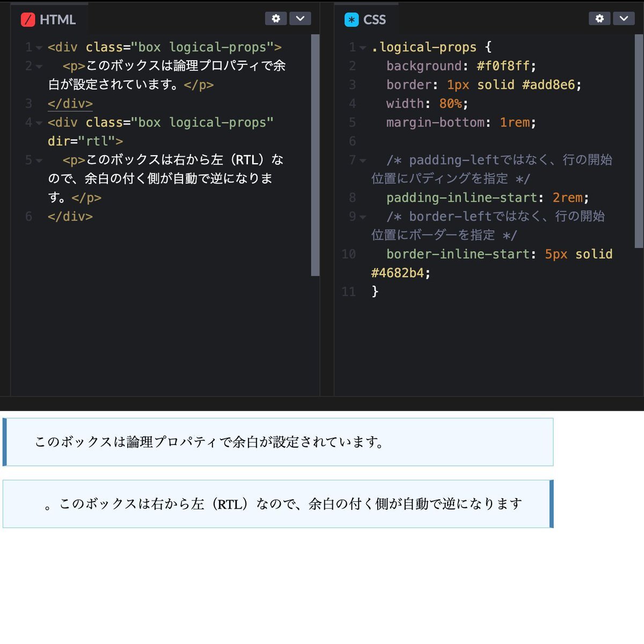Collapse CSS line 1 fold arrow
Viewport: 644px width, 644px height.
363,48
